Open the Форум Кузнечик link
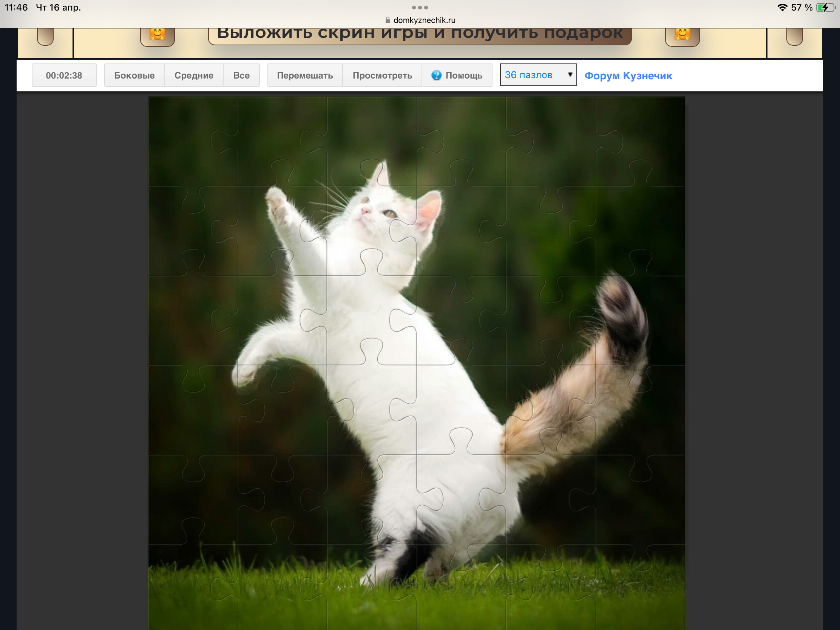This screenshot has width=840, height=630. click(628, 76)
